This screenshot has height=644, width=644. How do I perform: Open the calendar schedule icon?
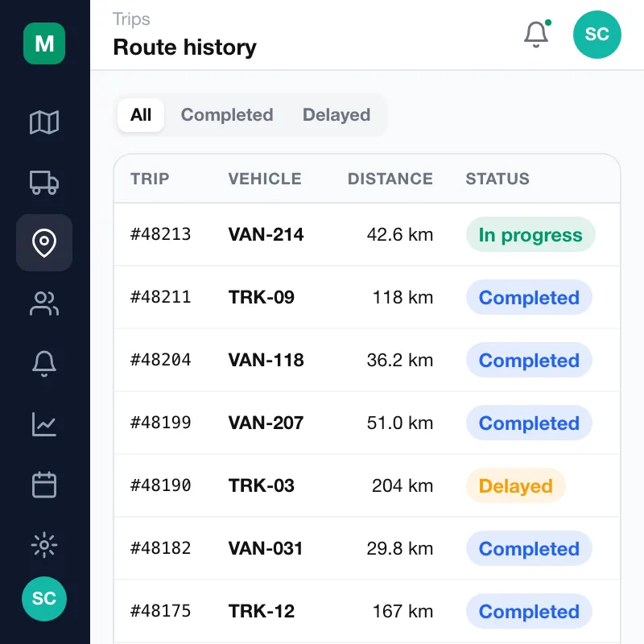(x=44, y=485)
